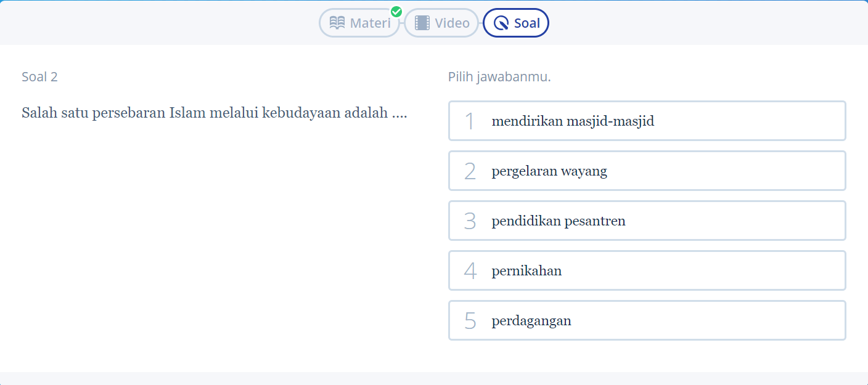Click the number 2 beside pergelaran wayang
The width and height of the screenshot is (868, 385).
470,171
